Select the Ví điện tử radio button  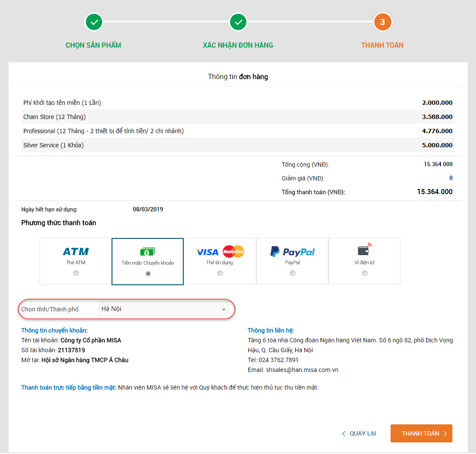click(x=364, y=273)
